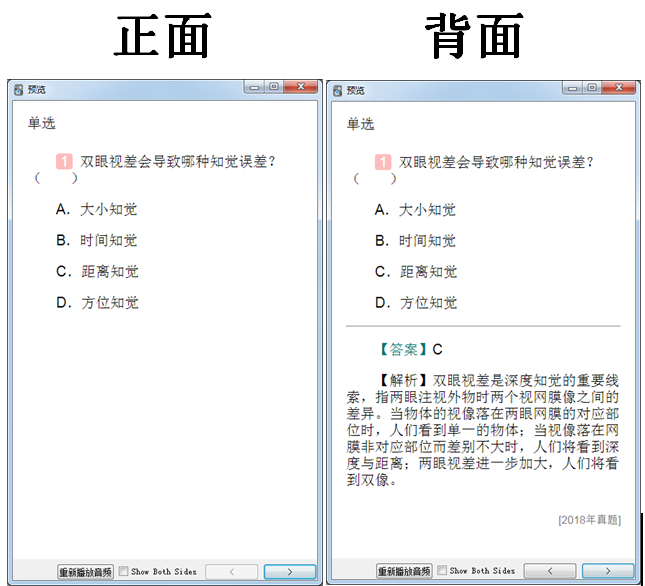Go to next card in left window
The height and width of the screenshot is (586, 645).
(290, 572)
